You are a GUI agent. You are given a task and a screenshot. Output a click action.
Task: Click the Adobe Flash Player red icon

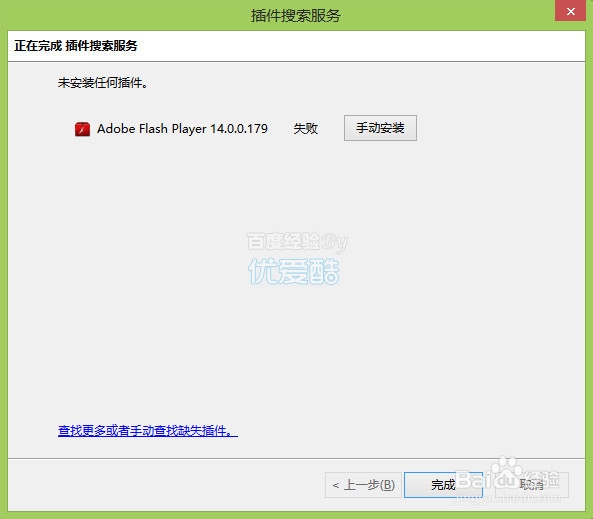82,129
